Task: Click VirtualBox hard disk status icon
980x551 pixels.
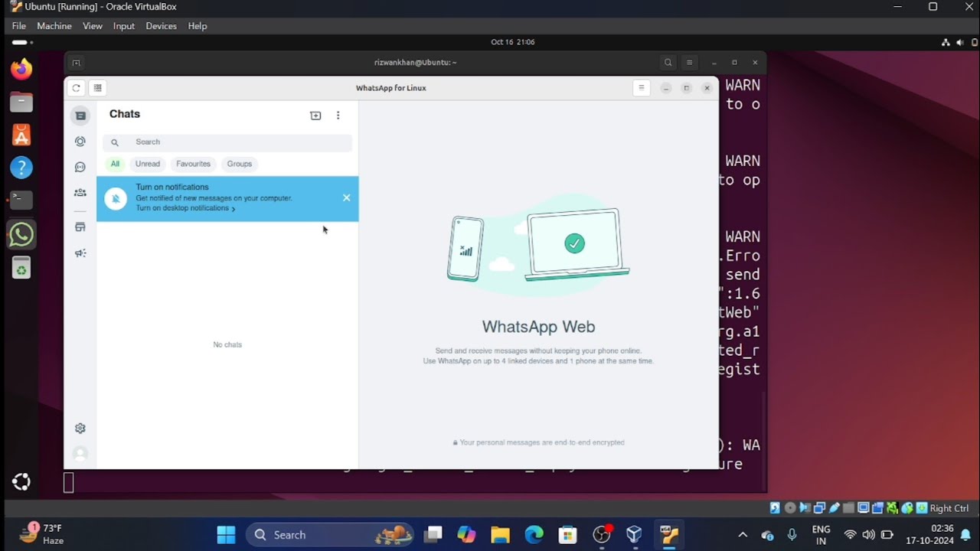Action: click(775, 508)
